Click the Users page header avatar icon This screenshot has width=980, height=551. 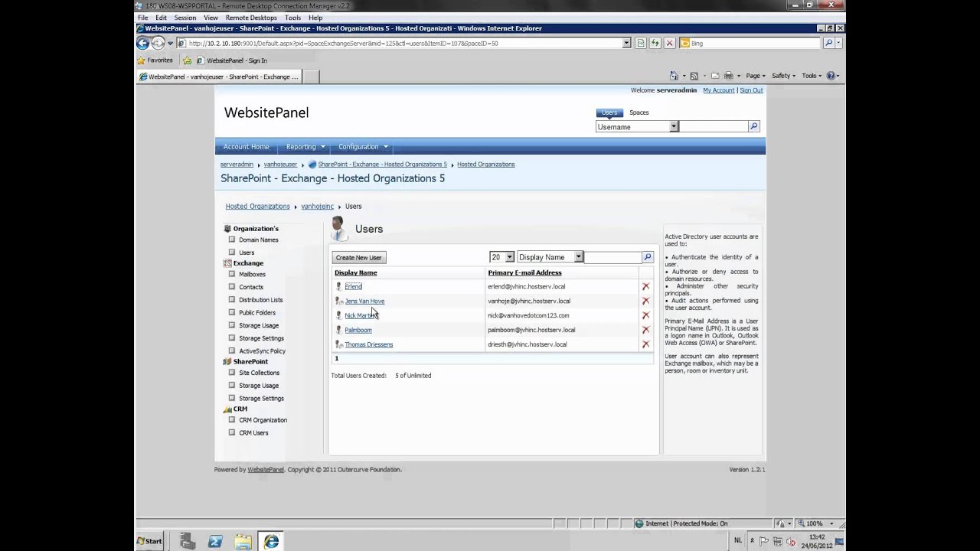point(338,228)
